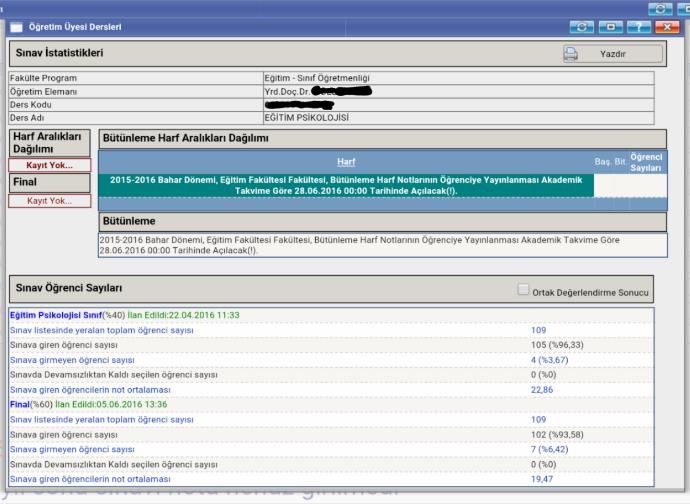Click the value 105 (%96,33)
Viewport: 690px width, 504px height.
tap(557, 345)
